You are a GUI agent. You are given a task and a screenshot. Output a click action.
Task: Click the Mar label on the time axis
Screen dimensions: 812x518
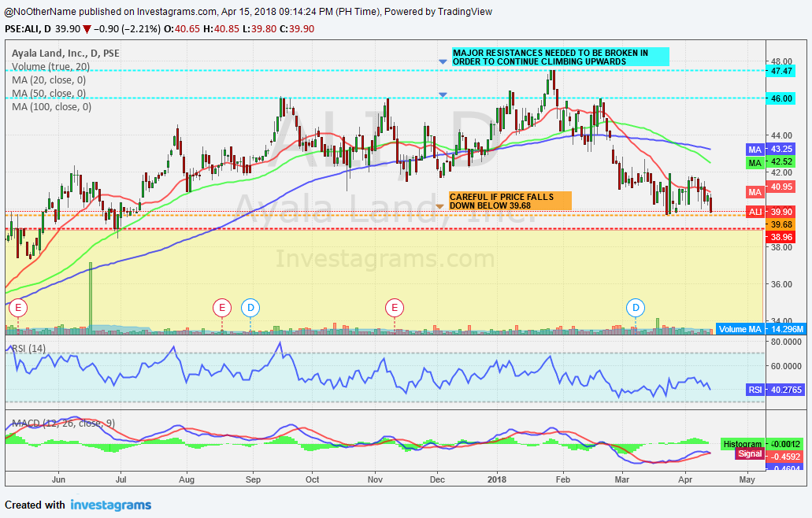[622, 479]
